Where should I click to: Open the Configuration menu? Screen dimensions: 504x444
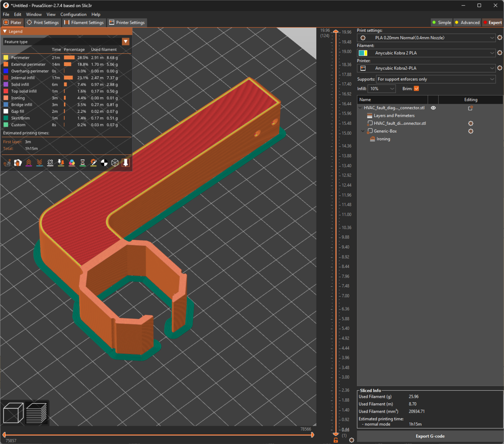pyautogui.click(x=73, y=15)
